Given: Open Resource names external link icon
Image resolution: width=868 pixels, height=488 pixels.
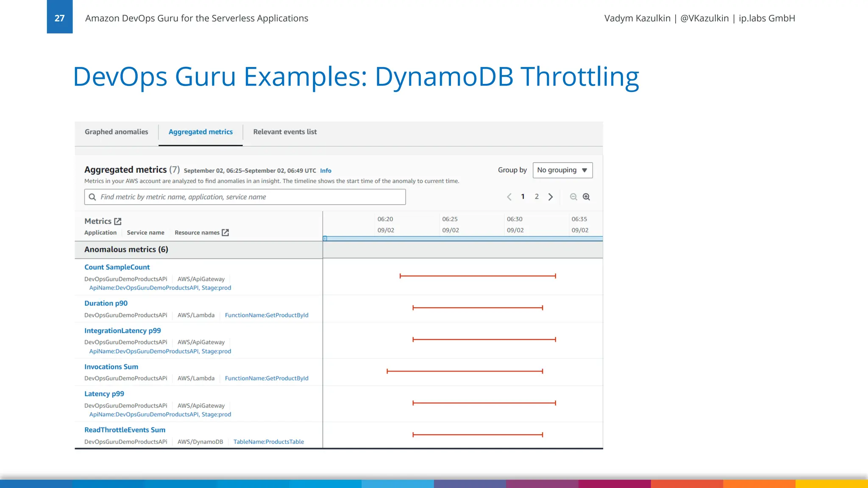Looking at the screenshot, I should point(225,233).
